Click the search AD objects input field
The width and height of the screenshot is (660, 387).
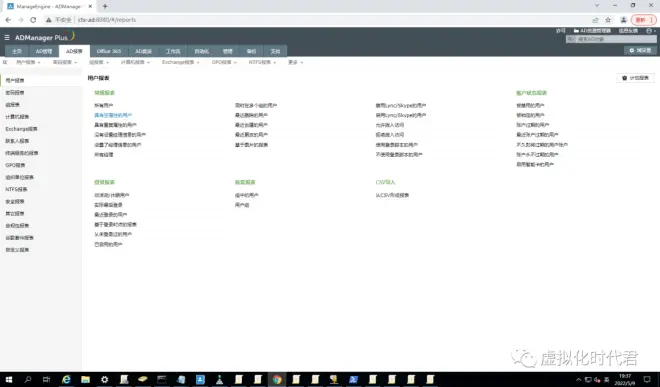point(611,39)
